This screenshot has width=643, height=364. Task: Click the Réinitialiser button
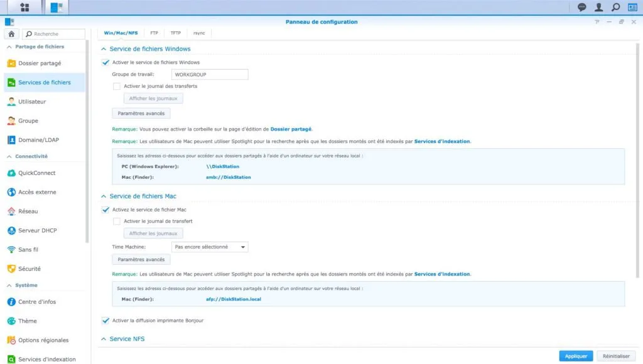click(x=616, y=356)
